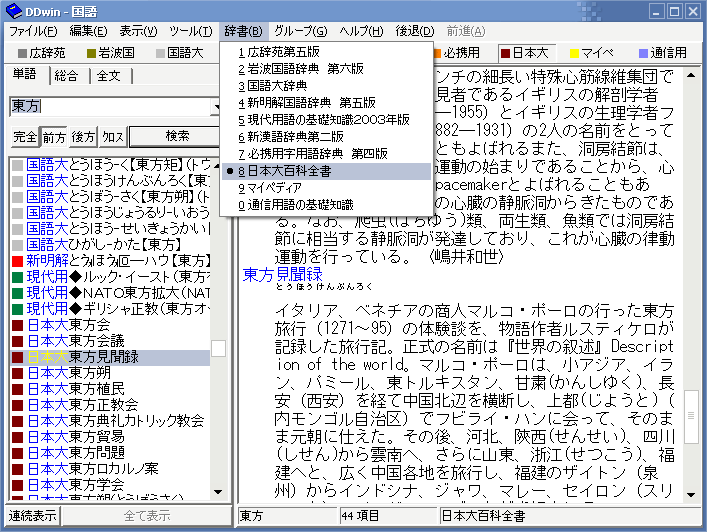
Task: Select the マイペ dictionary toolbar button
Action: [x=592, y=53]
